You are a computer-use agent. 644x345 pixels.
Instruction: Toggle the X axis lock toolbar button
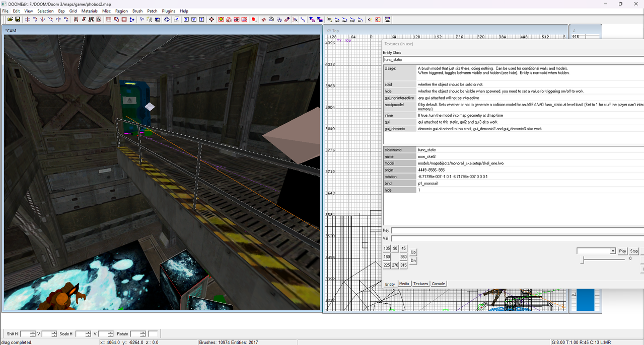click(186, 20)
